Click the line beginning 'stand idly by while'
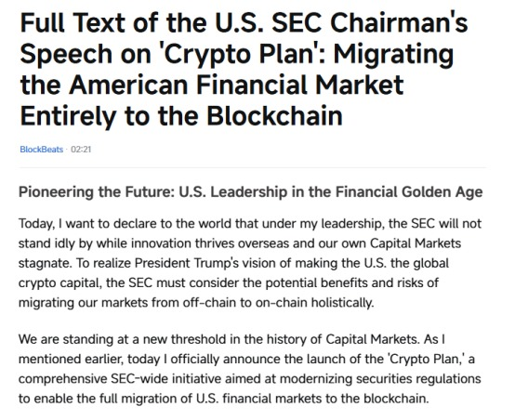 click(x=240, y=243)
